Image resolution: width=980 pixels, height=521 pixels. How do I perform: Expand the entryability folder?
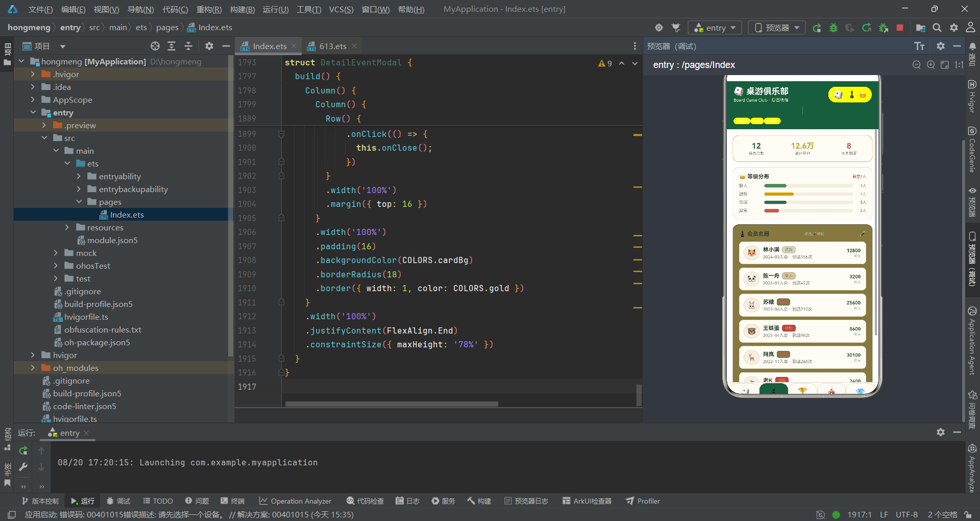(x=79, y=176)
